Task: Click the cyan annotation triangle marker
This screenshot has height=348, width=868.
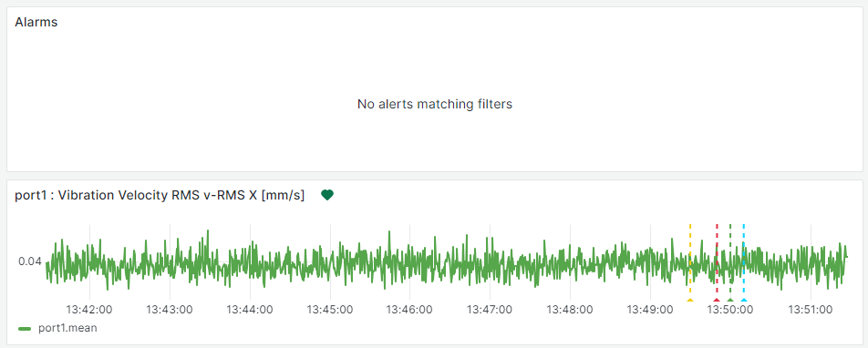Action: 743,300
